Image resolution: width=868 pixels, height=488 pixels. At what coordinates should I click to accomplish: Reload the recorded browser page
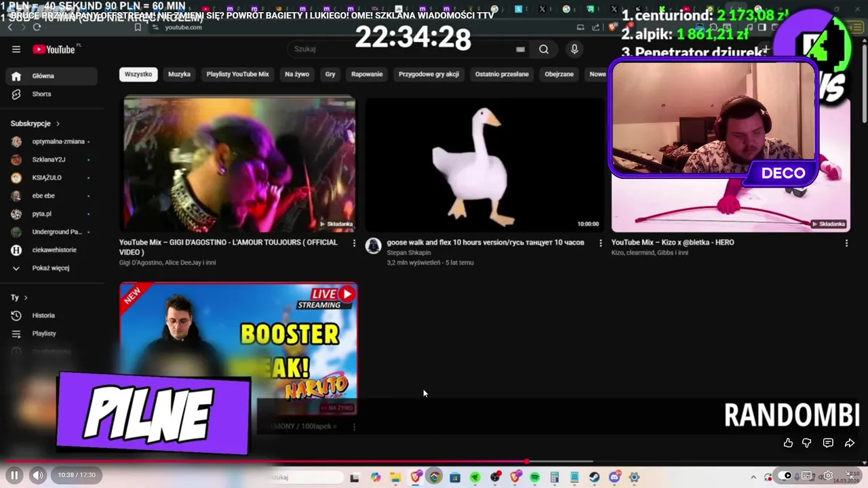click(37, 27)
